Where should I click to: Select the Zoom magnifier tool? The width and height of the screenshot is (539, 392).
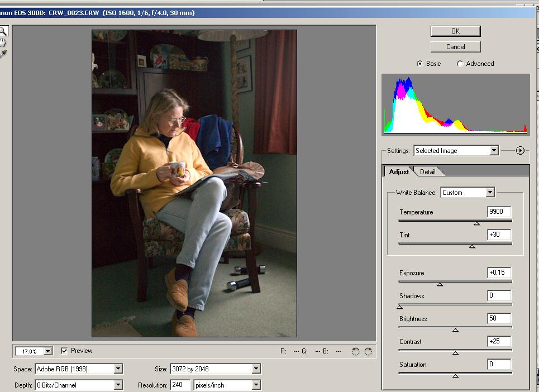(3, 31)
